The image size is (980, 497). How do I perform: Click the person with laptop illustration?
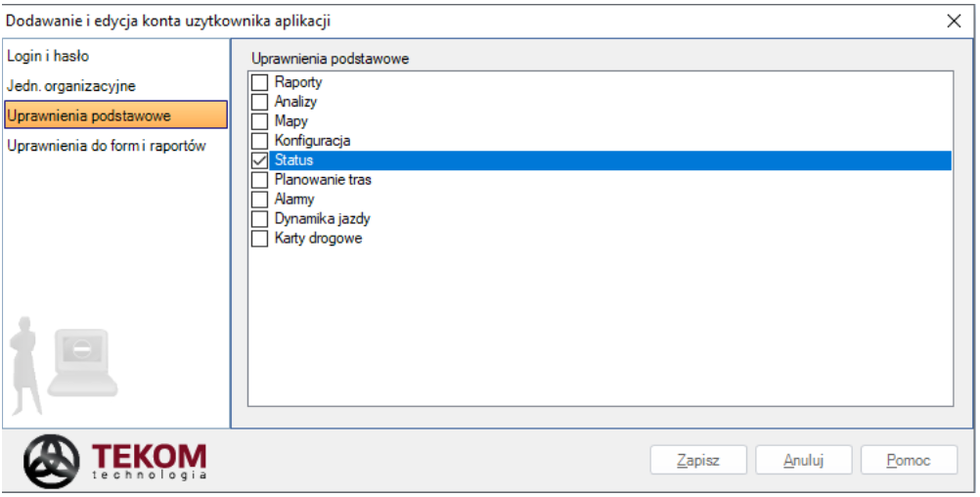65,365
